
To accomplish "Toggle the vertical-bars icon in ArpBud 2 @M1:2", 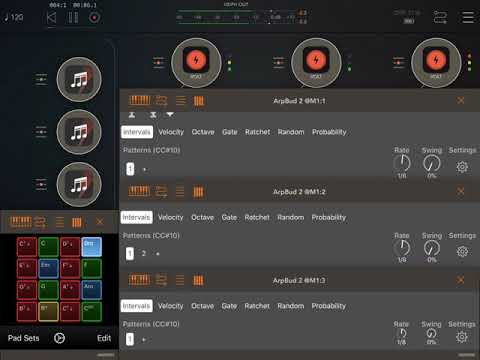I will (x=198, y=192).
